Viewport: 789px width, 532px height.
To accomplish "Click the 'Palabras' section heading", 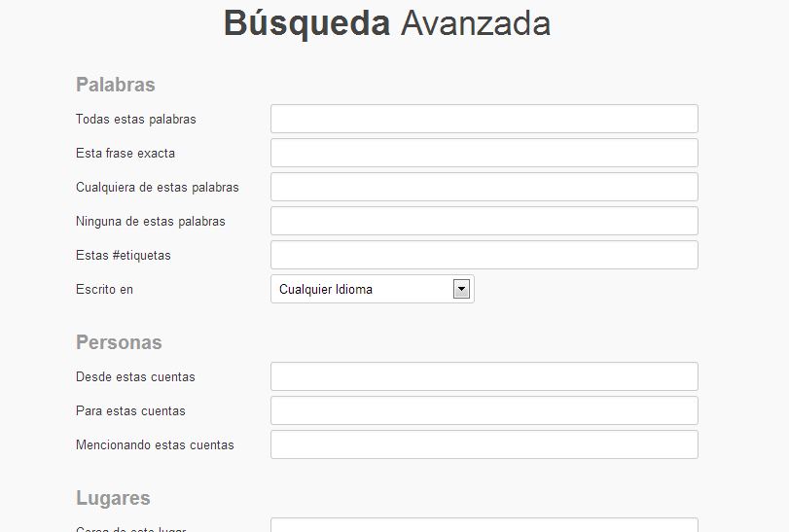I will point(116,85).
